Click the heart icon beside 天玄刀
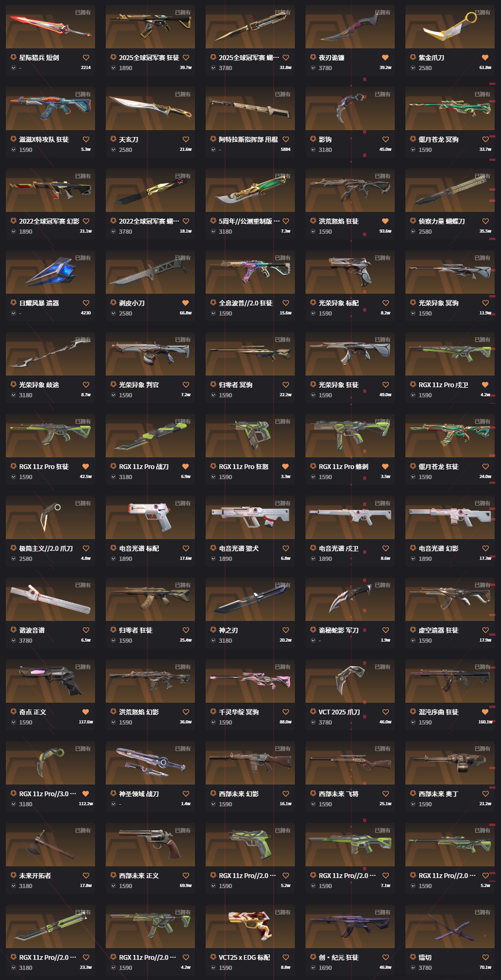This screenshot has height=980, width=501. (x=186, y=139)
